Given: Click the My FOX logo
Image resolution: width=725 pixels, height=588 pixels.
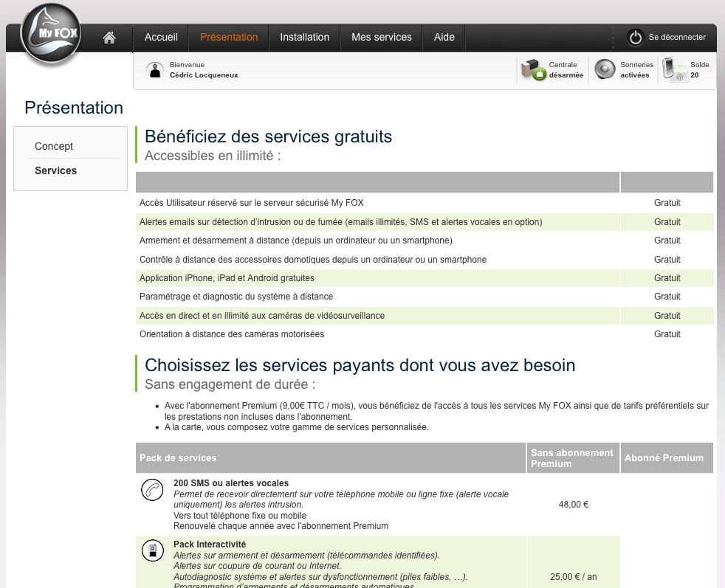Looking at the screenshot, I should pyautogui.click(x=51, y=34).
